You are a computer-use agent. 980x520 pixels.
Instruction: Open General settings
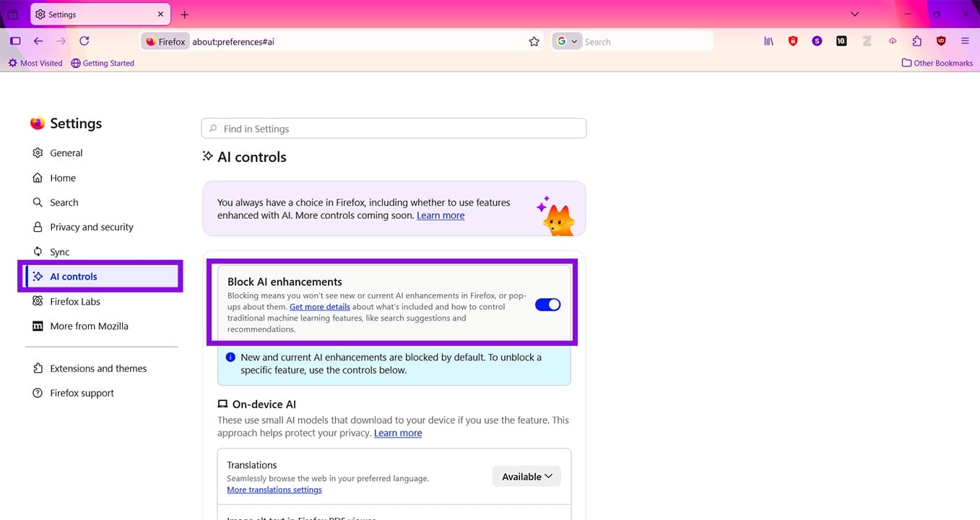point(66,153)
